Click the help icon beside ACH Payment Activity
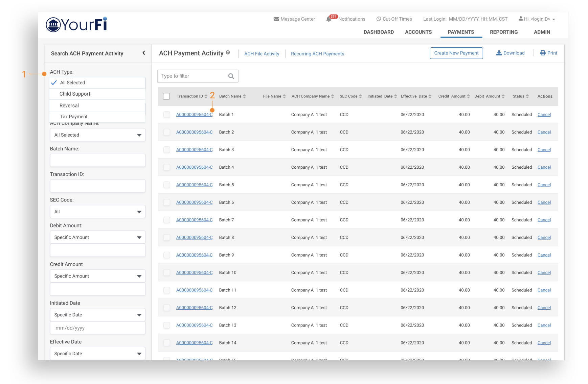This screenshot has width=588, height=384. pyautogui.click(x=228, y=53)
